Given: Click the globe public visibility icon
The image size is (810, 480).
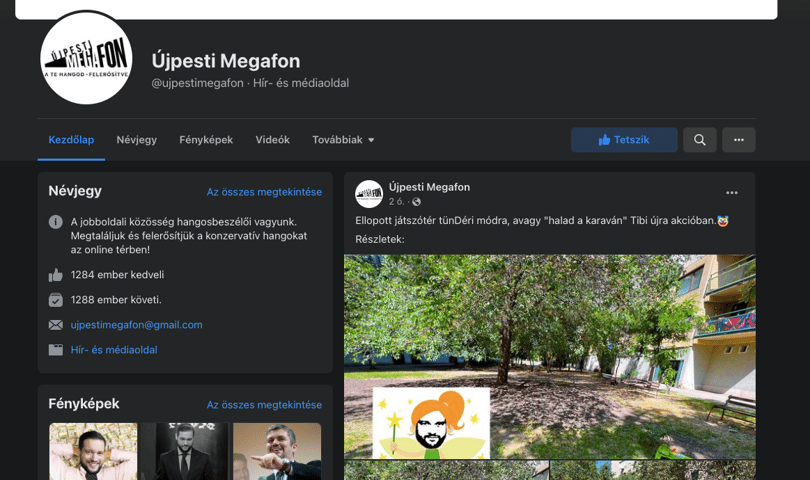Looking at the screenshot, I should (416, 202).
